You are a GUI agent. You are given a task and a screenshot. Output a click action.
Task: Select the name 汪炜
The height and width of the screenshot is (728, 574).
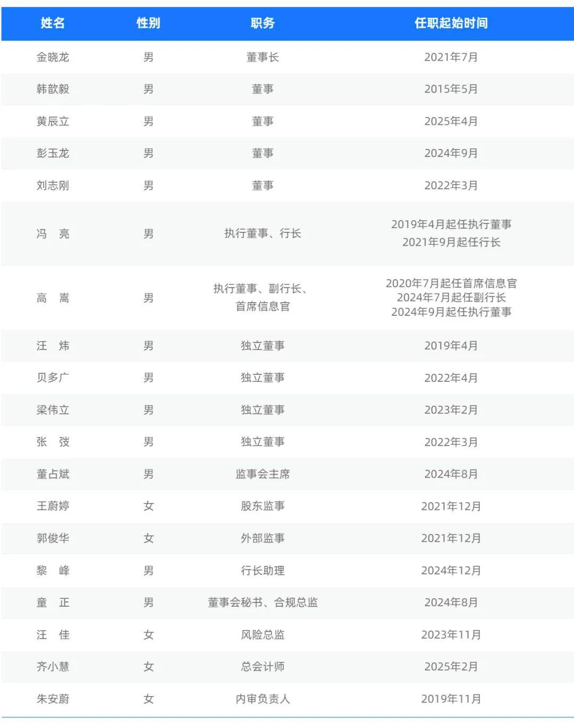coord(53,346)
